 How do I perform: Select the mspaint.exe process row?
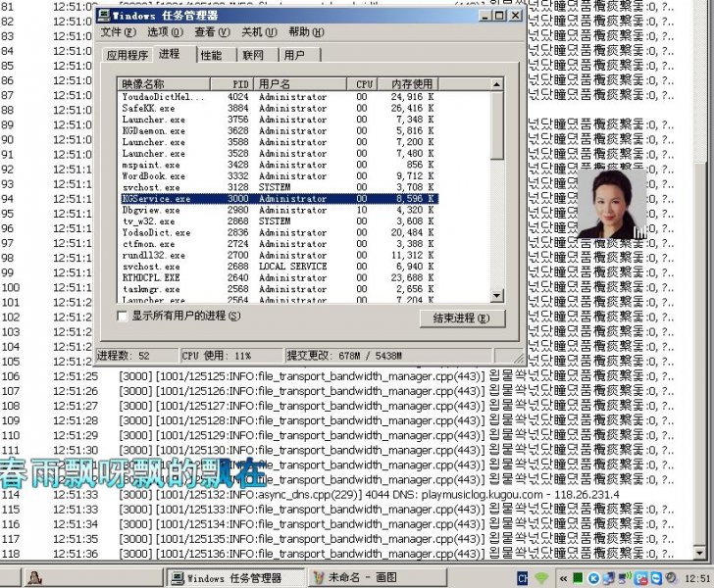[x=279, y=165]
